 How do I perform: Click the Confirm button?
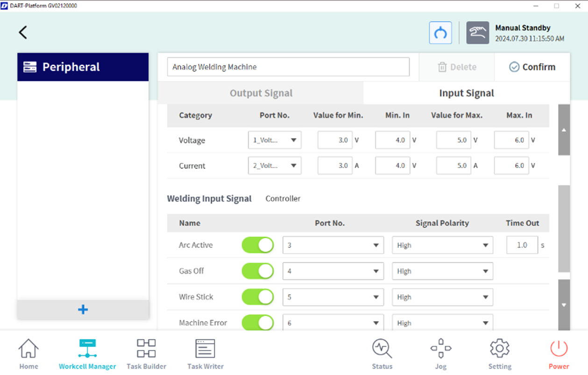532,67
